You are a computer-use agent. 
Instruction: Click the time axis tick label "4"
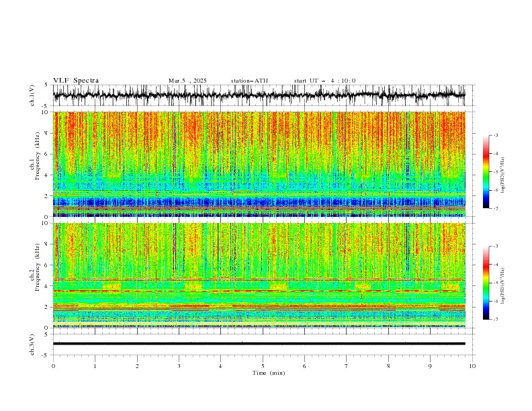tap(220, 366)
